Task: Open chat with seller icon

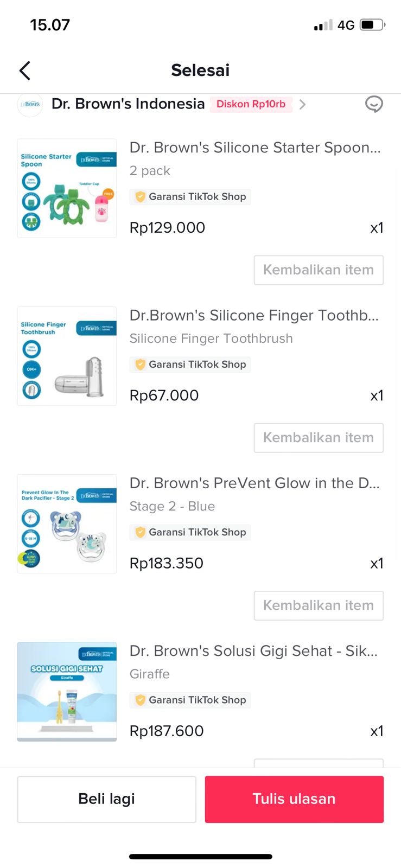Action: [x=374, y=104]
